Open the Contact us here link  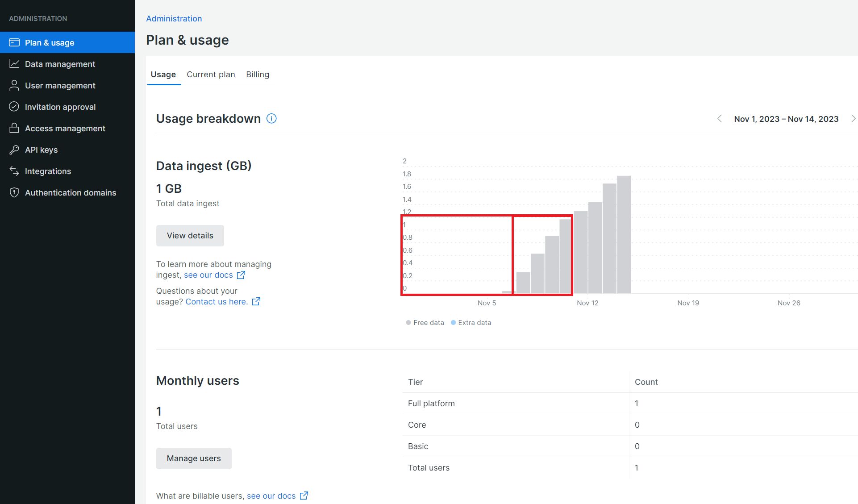tap(217, 302)
